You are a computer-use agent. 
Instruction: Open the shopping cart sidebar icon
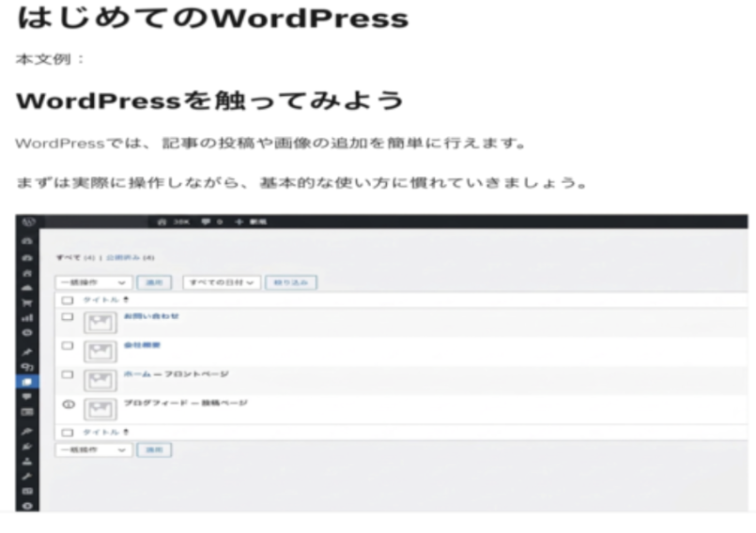coord(27,303)
